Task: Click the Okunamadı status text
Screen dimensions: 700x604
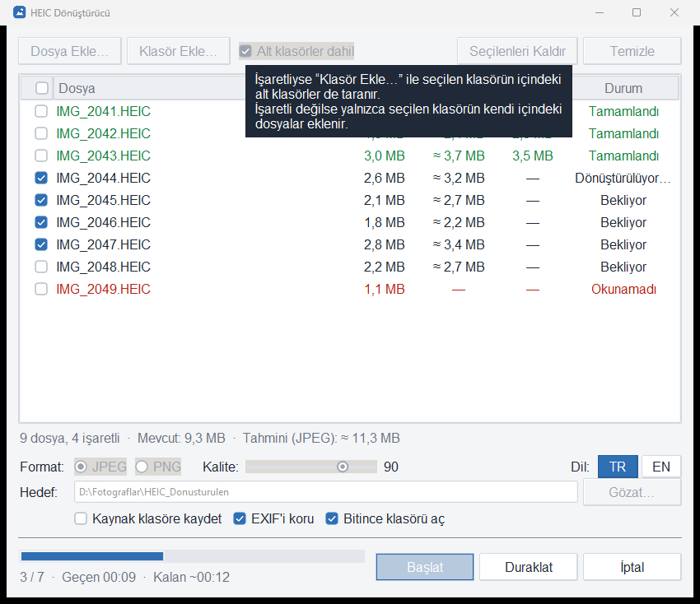Action: point(623,289)
